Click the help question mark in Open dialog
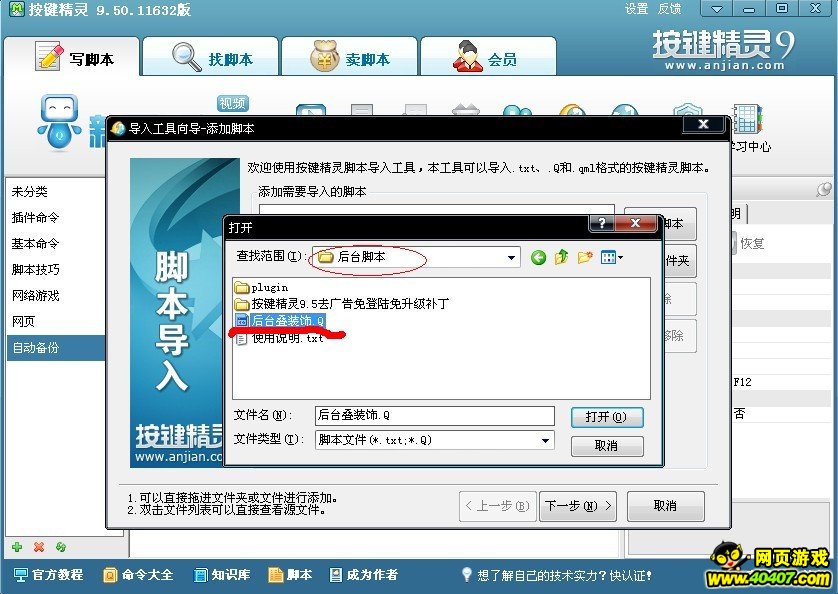Viewport: 838px width, 594px height. (x=602, y=223)
